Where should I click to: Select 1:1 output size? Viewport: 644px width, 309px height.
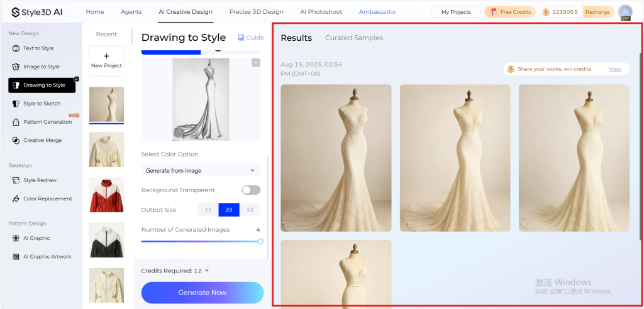coord(208,210)
